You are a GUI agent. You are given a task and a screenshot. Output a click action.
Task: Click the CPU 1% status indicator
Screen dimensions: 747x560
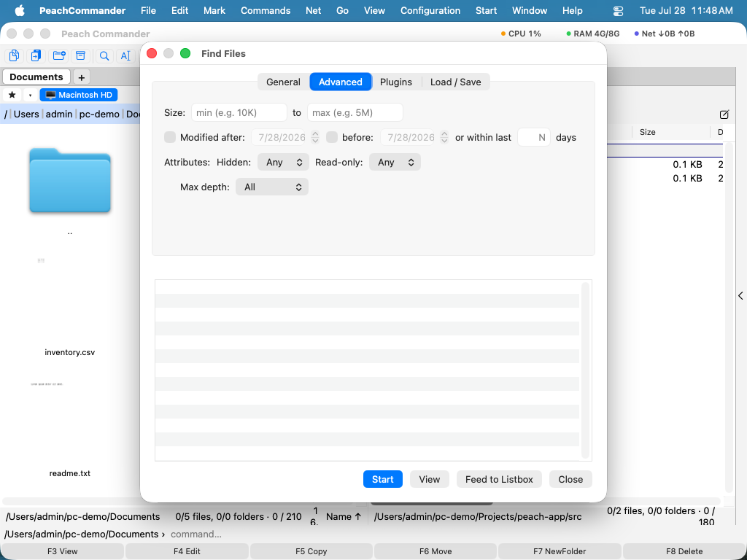pos(521,34)
